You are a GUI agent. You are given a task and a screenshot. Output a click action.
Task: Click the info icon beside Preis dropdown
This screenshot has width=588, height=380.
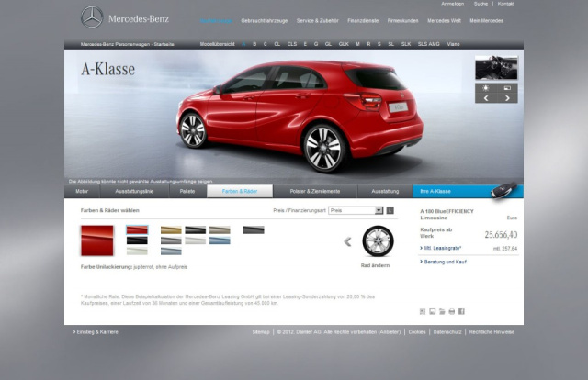click(x=390, y=210)
